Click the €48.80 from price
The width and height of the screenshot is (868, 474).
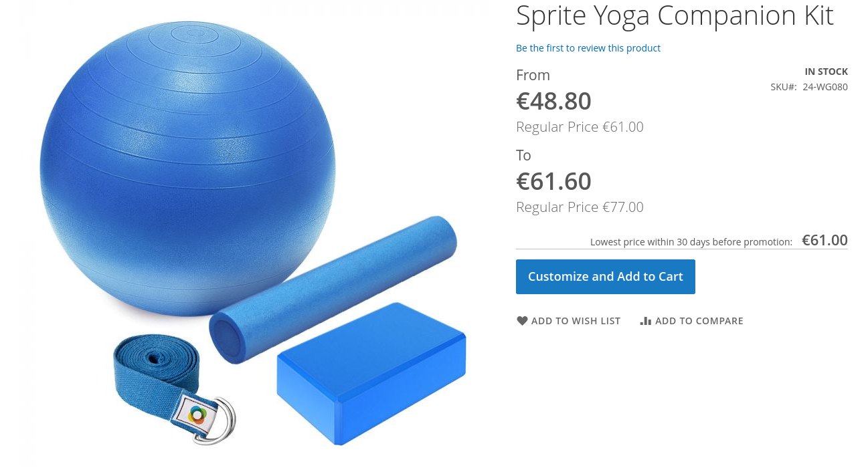pos(553,101)
